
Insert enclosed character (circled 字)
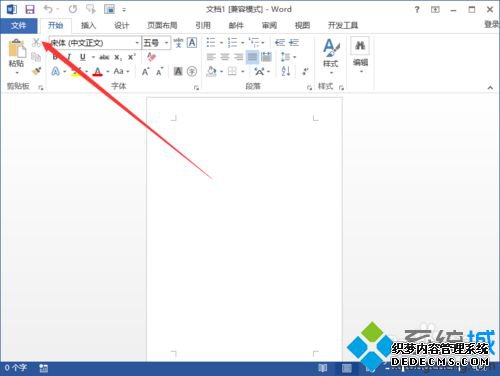192,71
